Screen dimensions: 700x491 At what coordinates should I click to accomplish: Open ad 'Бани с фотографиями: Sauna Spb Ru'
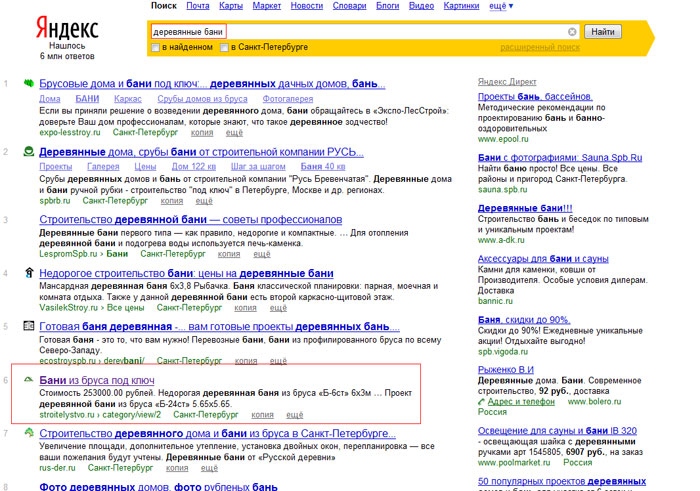pyautogui.click(x=560, y=158)
